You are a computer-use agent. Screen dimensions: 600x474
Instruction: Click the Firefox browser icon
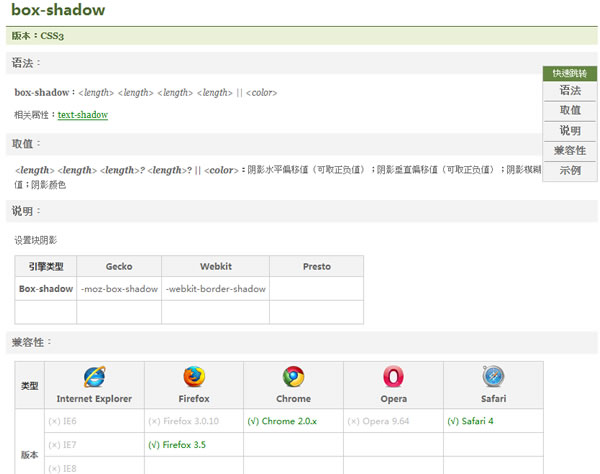point(194,377)
